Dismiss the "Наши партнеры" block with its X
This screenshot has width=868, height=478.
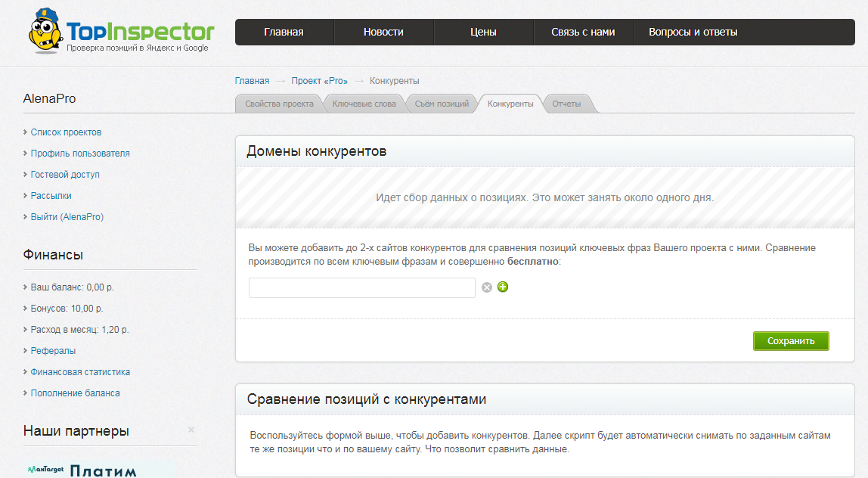point(191,429)
